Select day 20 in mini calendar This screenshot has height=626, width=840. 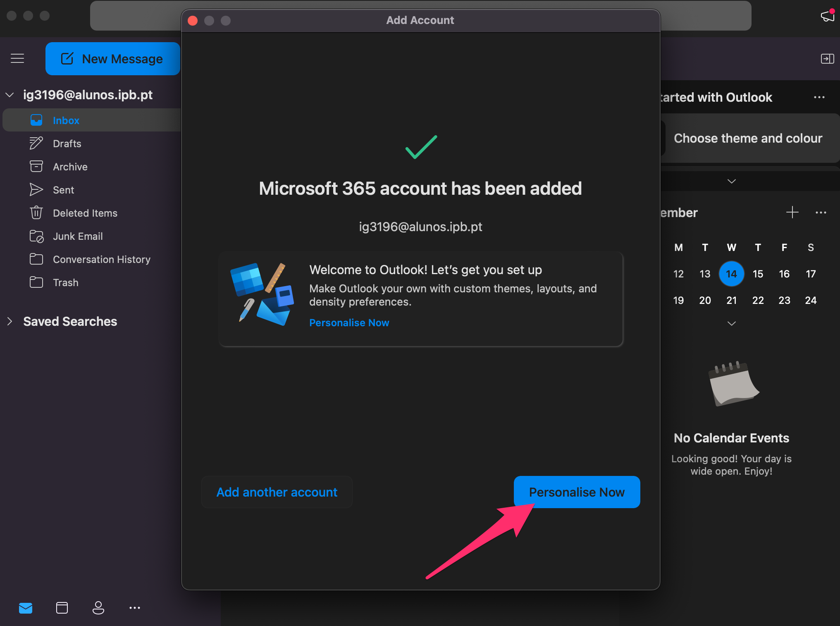[705, 300]
